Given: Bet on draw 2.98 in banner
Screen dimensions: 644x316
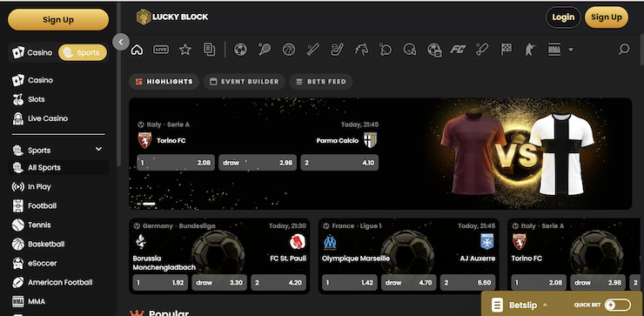Looking at the screenshot, I should coord(258,163).
